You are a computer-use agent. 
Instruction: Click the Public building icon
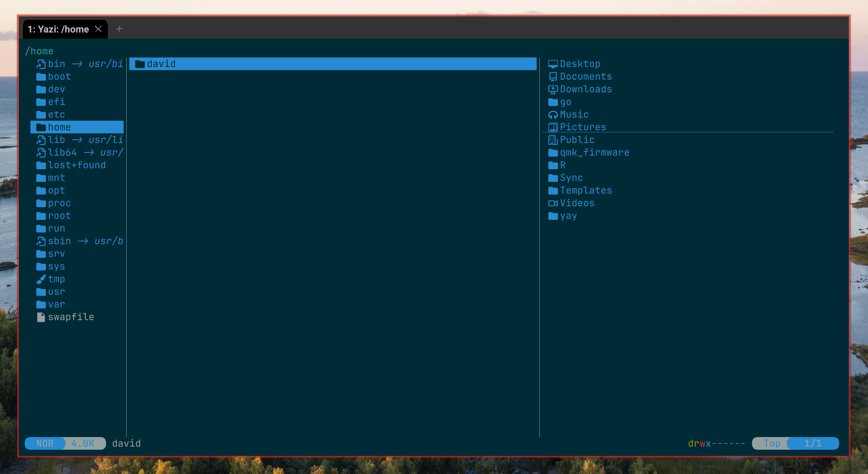click(x=553, y=140)
